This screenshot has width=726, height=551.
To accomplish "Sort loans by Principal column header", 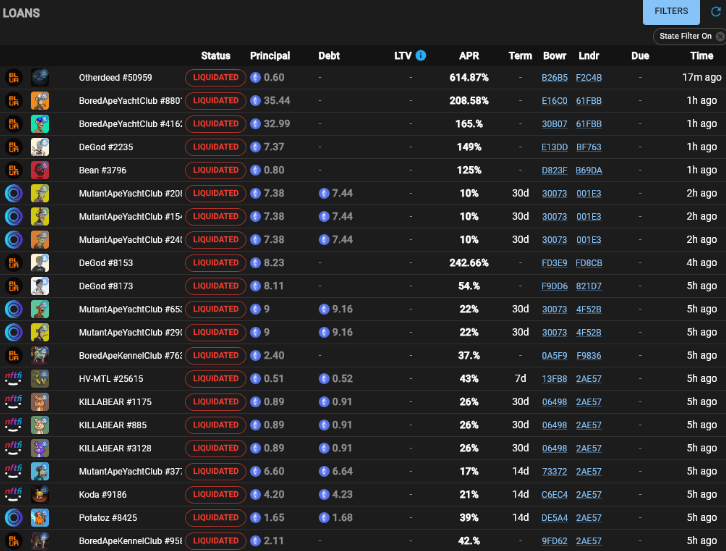I will point(270,56).
